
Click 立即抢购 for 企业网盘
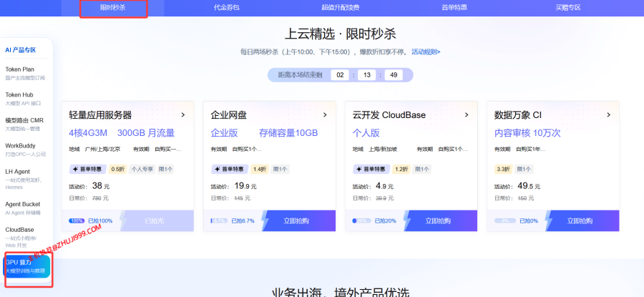tap(298, 221)
